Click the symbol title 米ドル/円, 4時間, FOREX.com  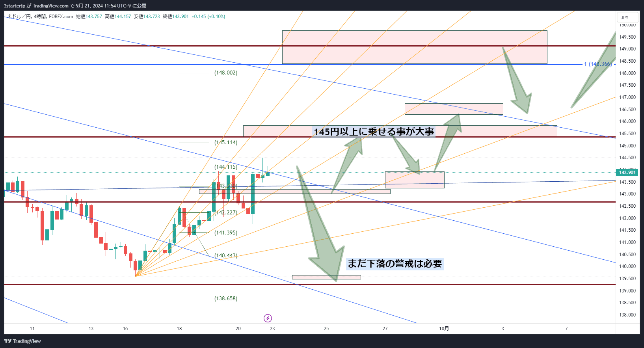coord(40,17)
